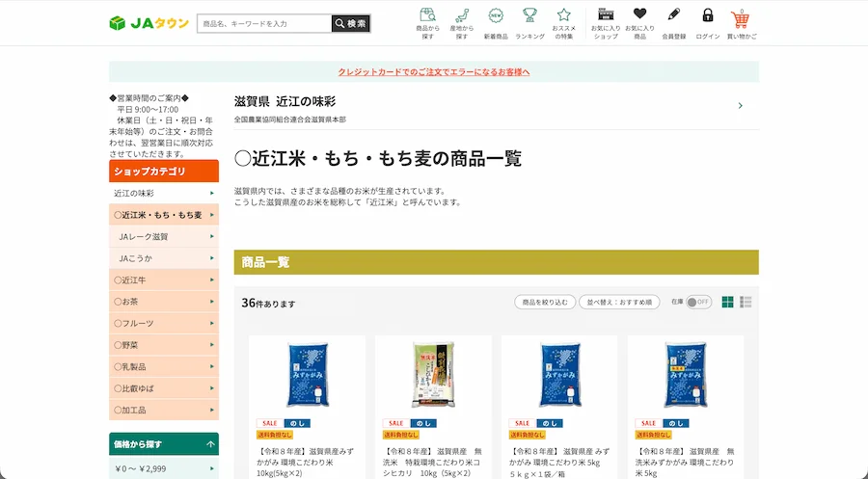Open みずかがみ 5kg×1袋 product image
Viewport: 868px width, 479px height.
559,375
